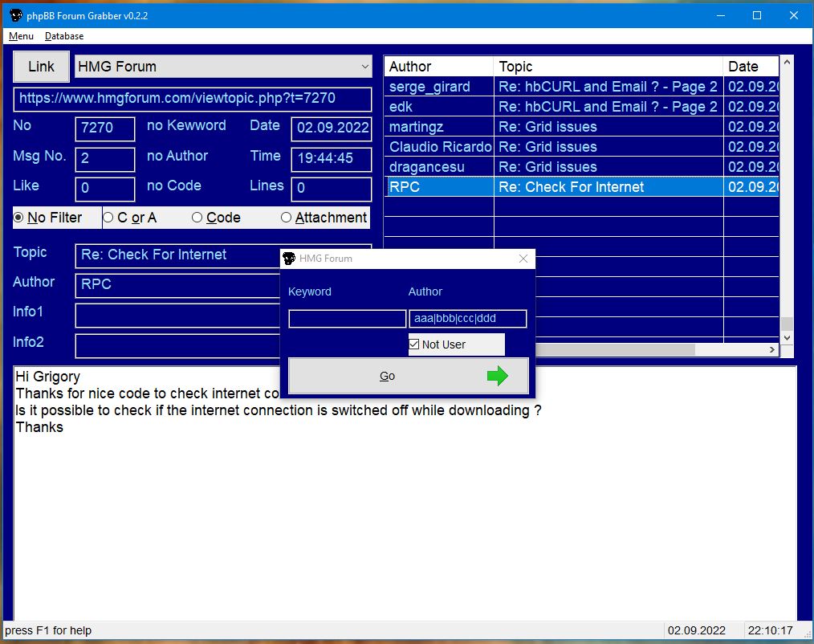Click the phpBB Forum Grabber title bar icon
The width and height of the screenshot is (814, 644).
(15, 15)
